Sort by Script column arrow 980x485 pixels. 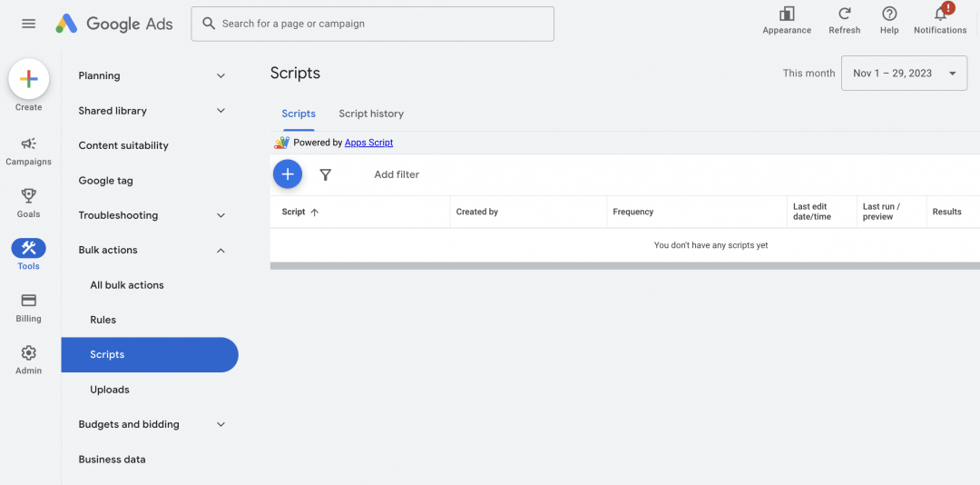point(314,213)
